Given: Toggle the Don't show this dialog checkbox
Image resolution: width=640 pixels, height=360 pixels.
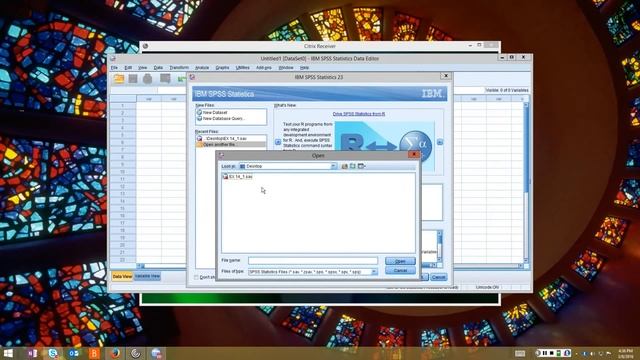Looking at the screenshot, I should pyautogui.click(x=196, y=277).
